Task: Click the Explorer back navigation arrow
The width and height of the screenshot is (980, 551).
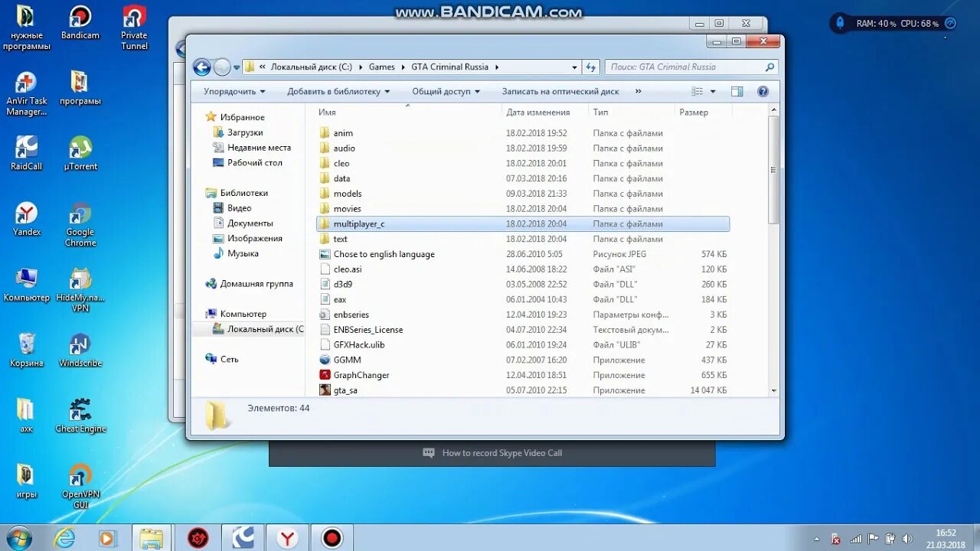Action: tap(201, 67)
